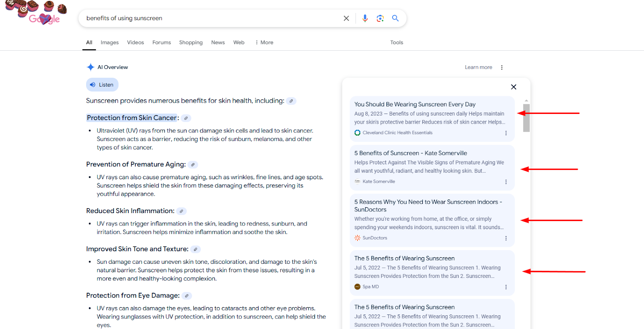
Task: Click the scrollbar up arrow in sources panel
Action: coord(526,100)
